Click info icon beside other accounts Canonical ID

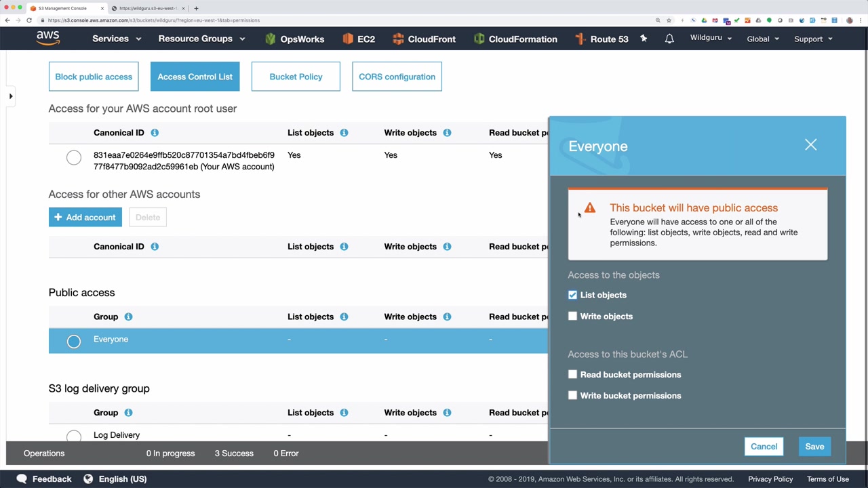155,247
